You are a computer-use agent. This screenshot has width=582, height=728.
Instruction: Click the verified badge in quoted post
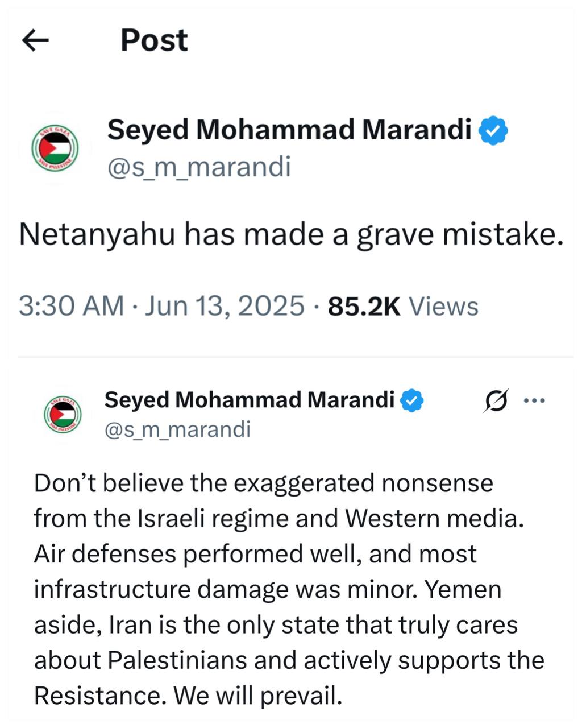pyautogui.click(x=412, y=400)
